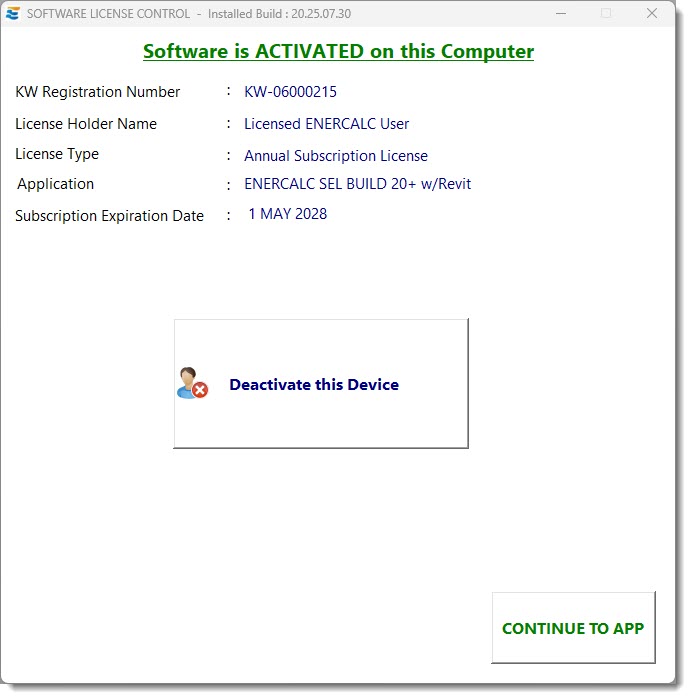This screenshot has height=699, width=691.
Task: Click the grayed-out maximize window button
Action: (606, 13)
